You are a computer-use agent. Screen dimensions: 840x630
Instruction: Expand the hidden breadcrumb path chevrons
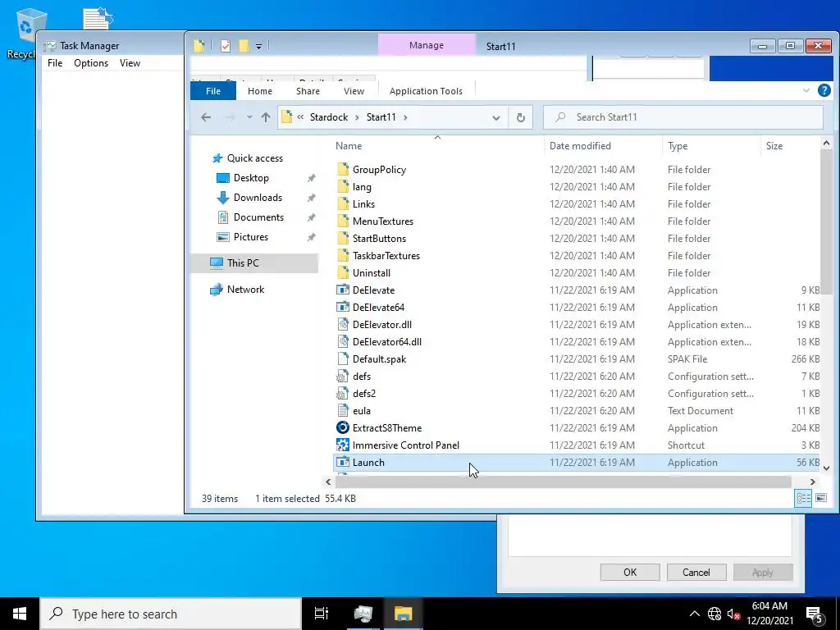[300, 117]
